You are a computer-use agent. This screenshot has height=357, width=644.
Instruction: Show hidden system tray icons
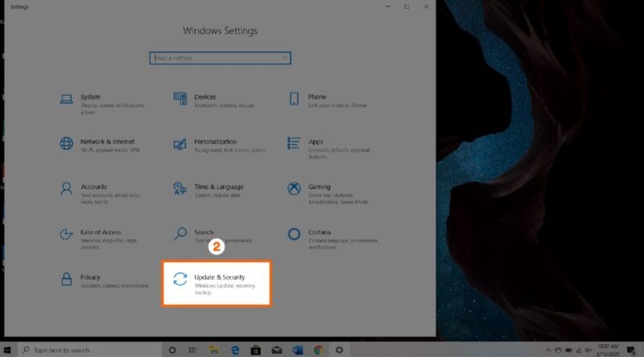[x=548, y=351]
